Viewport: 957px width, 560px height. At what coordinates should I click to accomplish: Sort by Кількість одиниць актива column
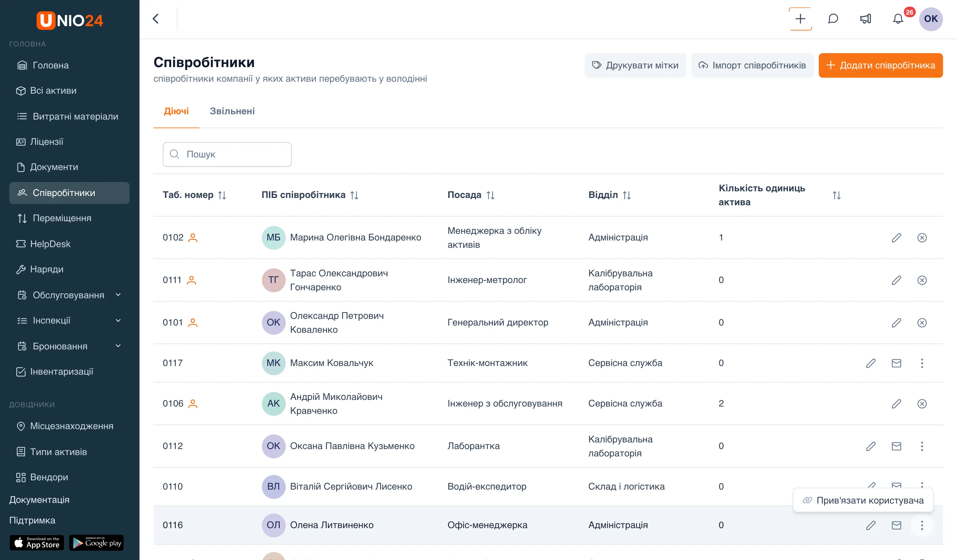[x=837, y=195]
